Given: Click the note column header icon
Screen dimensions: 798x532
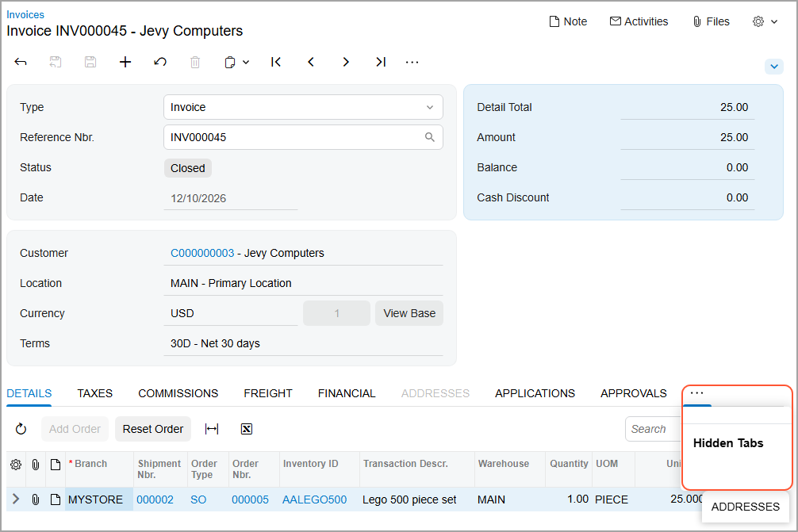Looking at the screenshot, I should pos(56,465).
